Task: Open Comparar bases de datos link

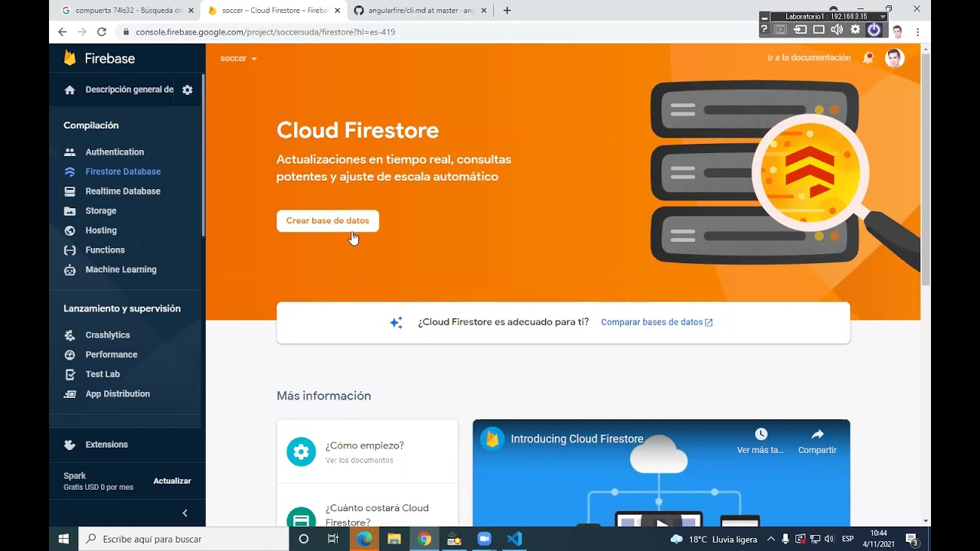Action: pyautogui.click(x=657, y=322)
